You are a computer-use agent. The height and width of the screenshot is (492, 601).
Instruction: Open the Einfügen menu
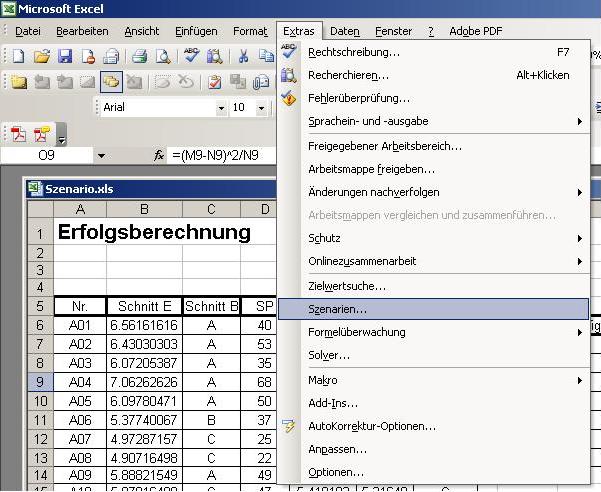(x=196, y=31)
